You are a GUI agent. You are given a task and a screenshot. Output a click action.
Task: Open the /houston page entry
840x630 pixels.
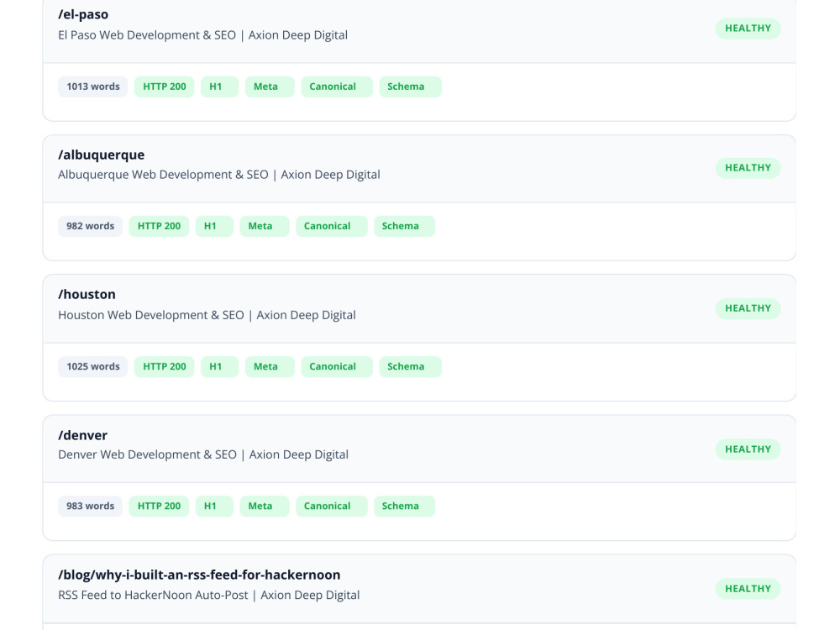pos(87,295)
